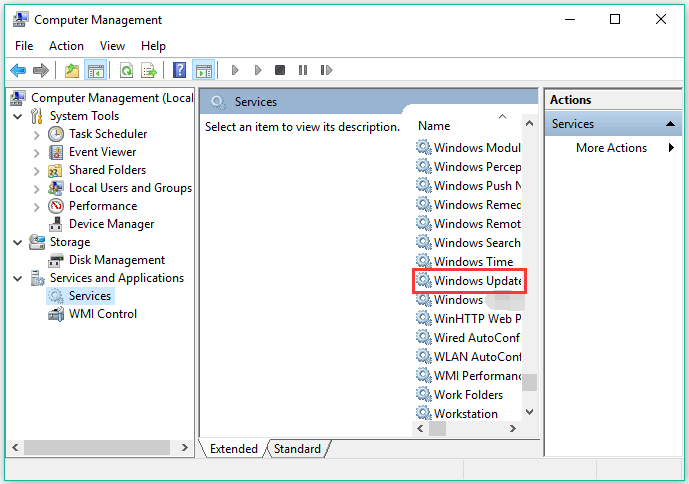Click the Disk Management icon
This screenshot has width=689, height=484.
click(x=55, y=260)
